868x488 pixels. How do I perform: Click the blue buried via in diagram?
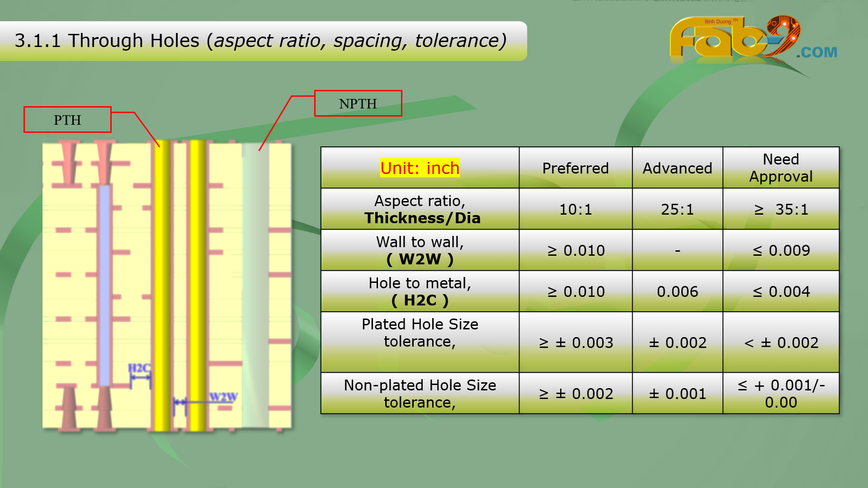pos(105,285)
